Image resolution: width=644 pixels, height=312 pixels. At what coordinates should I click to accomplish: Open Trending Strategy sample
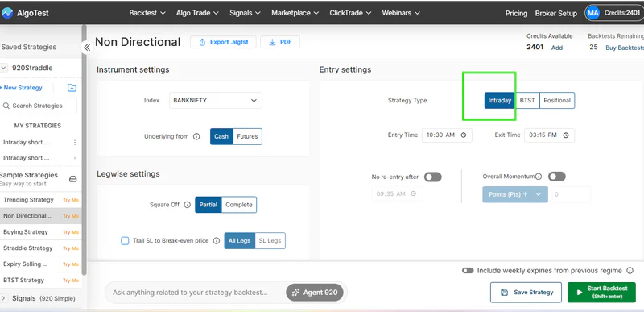[x=28, y=200]
